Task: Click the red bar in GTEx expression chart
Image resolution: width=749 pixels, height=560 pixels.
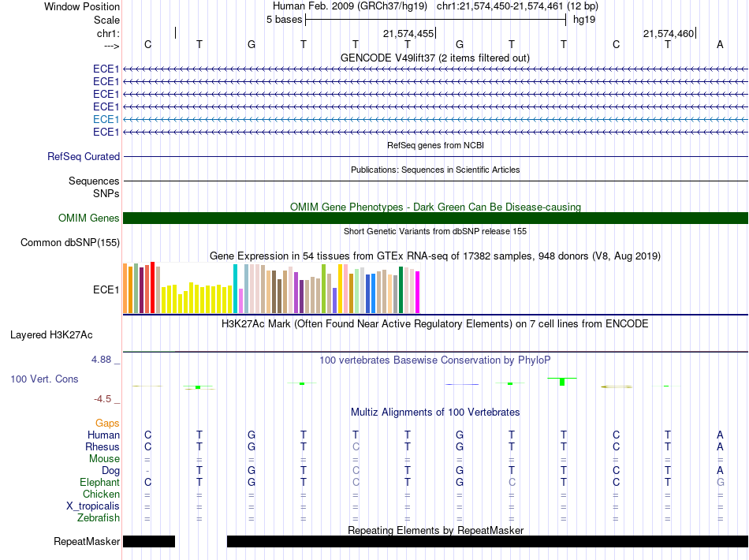Action: pyautogui.click(x=152, y=287)
